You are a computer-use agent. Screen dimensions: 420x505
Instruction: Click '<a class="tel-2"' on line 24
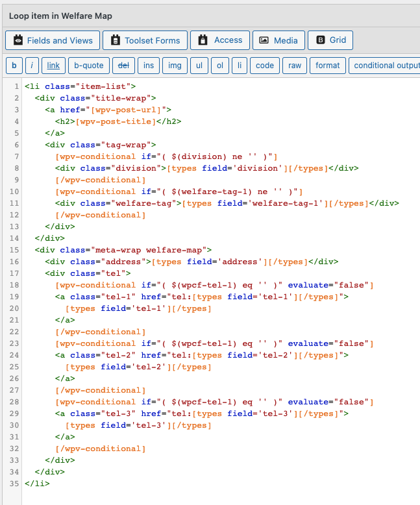click(x=95, y=355)
